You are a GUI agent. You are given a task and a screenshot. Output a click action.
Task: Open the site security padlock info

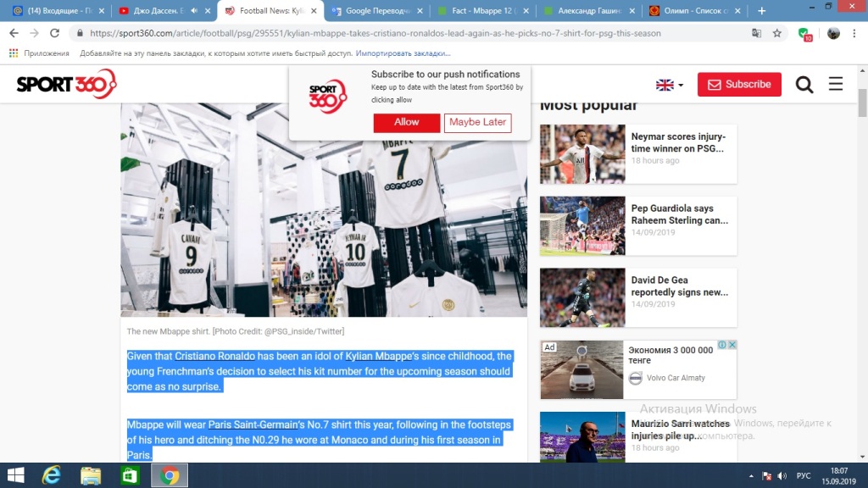tap(80, 33)
